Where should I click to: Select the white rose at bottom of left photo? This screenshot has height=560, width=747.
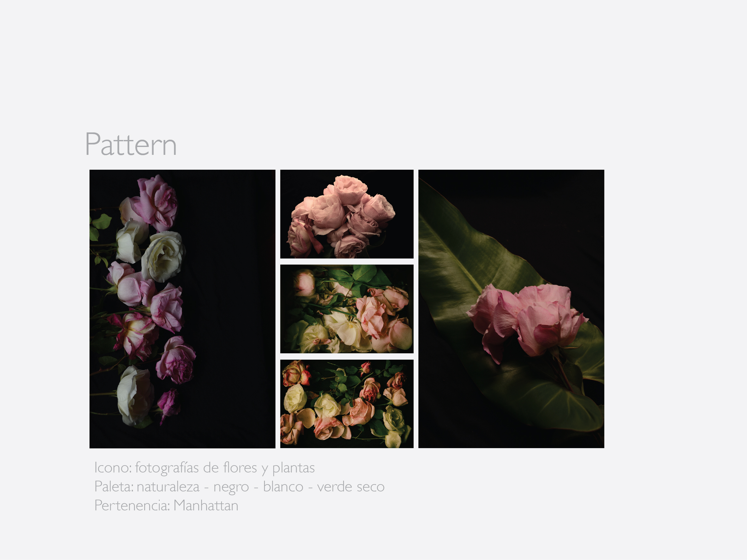point(135,395)
